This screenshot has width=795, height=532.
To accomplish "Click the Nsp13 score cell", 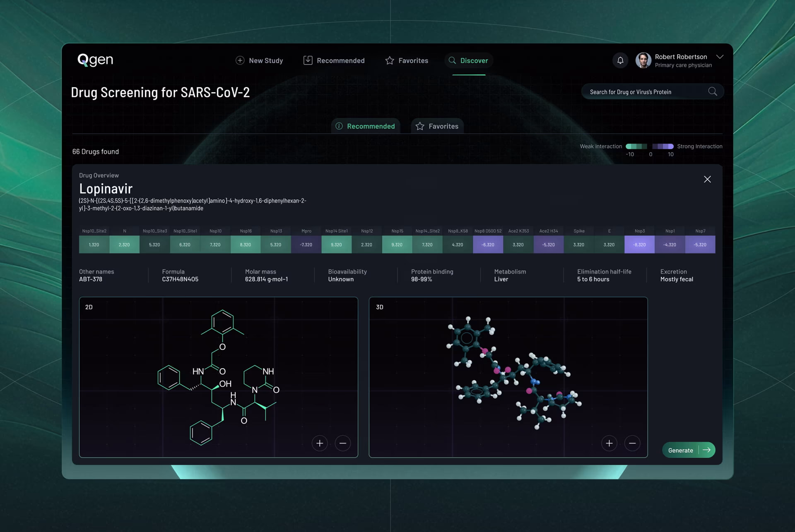I will pyautogui.click(x=276, y=244).
